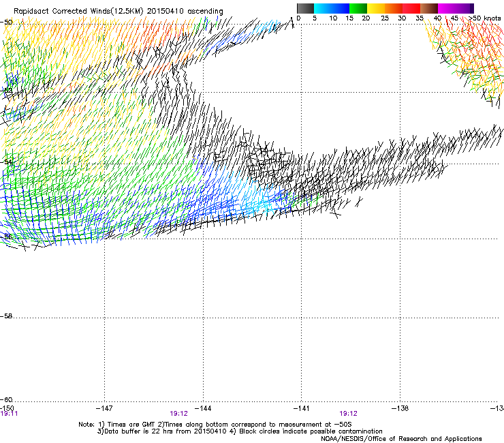
Task: Click the title 'Rapidscat Corrected Winds(12.5KM)'
Action: point(78,12)
